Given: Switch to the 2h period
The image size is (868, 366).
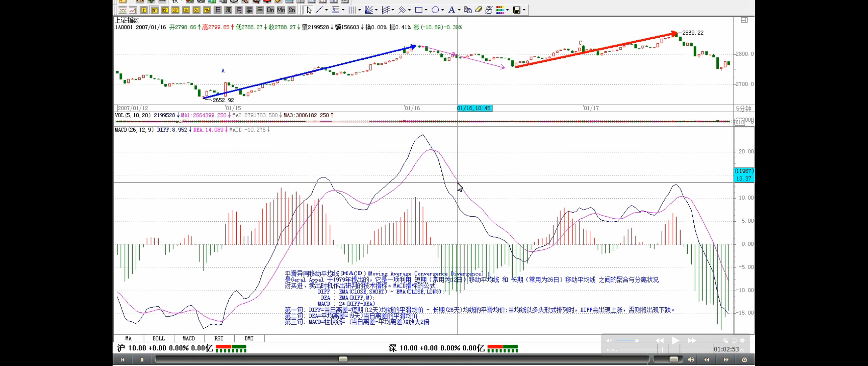Looking at the screenshot, I should (x=196, y=10).
